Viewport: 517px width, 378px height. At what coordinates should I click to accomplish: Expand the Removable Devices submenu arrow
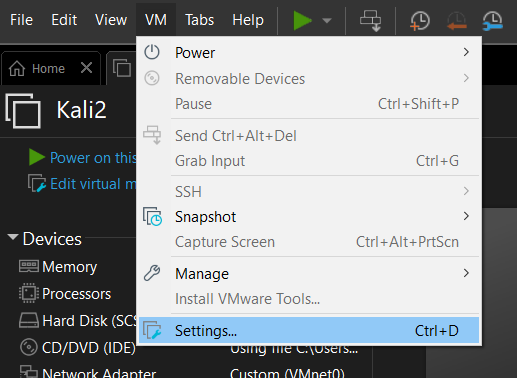(466, 78)
